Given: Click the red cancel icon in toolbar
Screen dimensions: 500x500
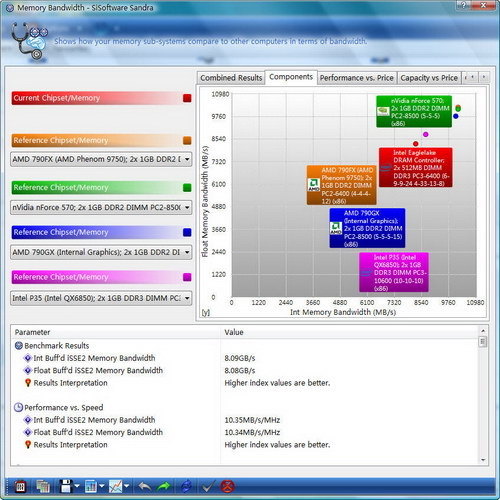Looking at the screenshot, I should (227, 487).
